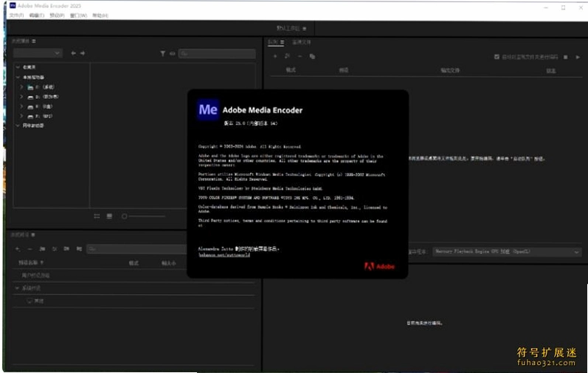Delete preset using the minus icon

point(30,249)
